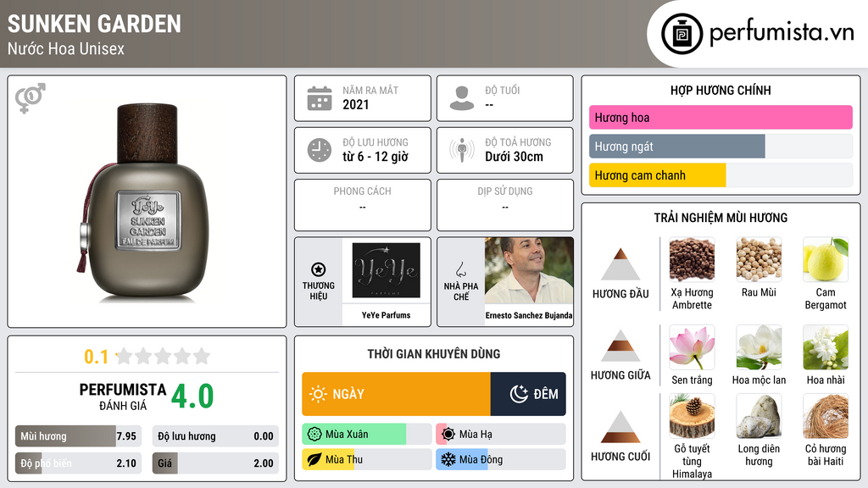The image size is (868, 488).
Task: Click the green 4.0 Perfumista score
Action: tap(192, 396)
